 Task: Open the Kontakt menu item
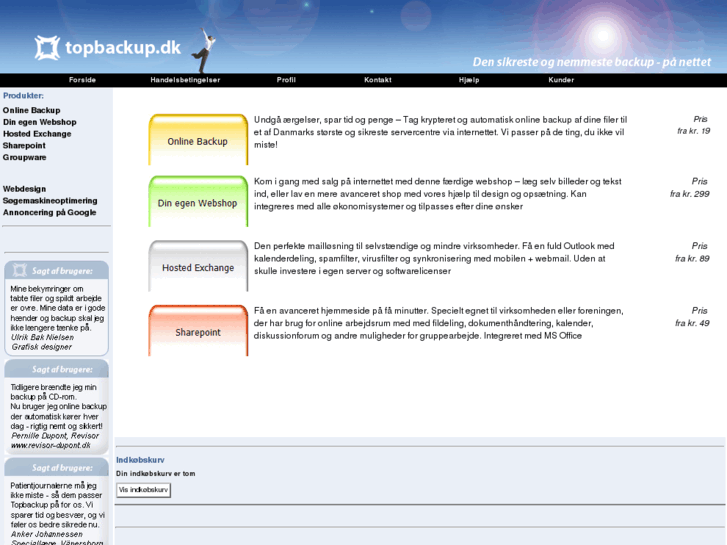(378, 80)
